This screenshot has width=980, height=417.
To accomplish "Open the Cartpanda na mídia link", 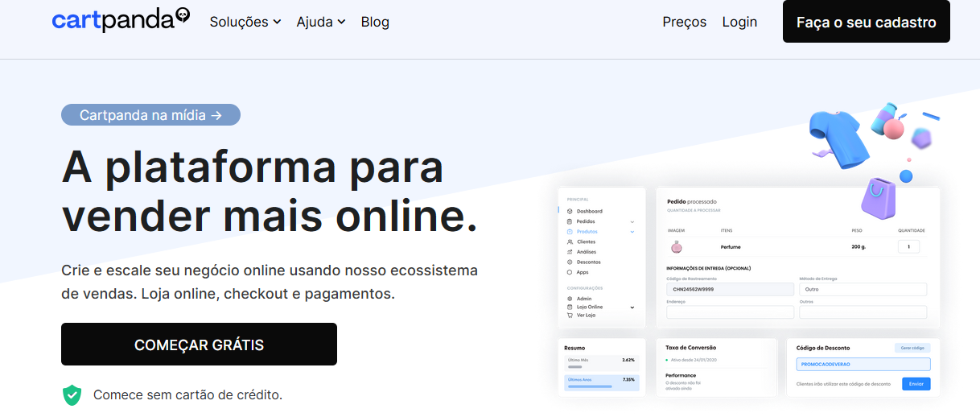I will pos(150,115).
